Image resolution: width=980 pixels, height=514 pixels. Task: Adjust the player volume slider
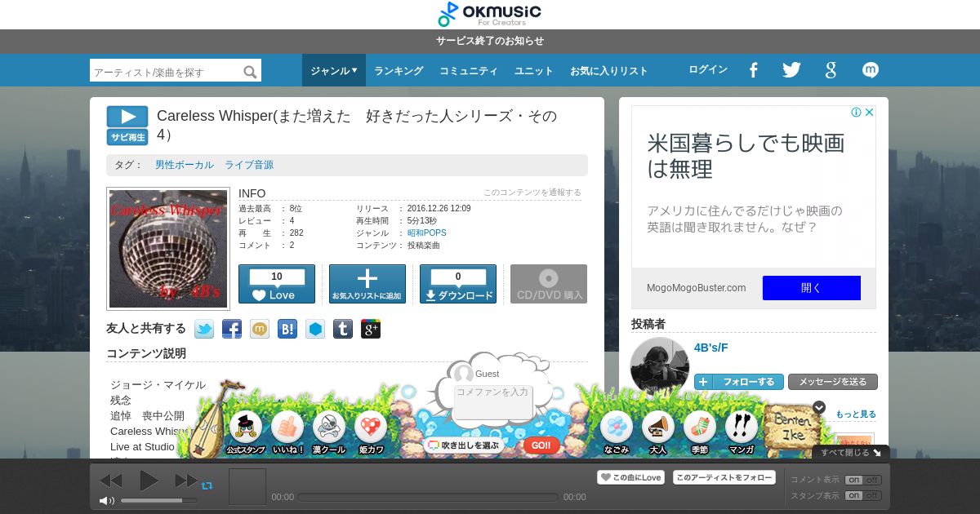tap(159, 500)
